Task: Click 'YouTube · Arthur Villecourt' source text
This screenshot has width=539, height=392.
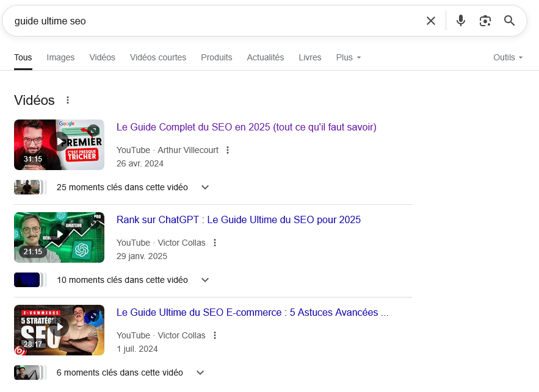Action: [x=167, y=150]
